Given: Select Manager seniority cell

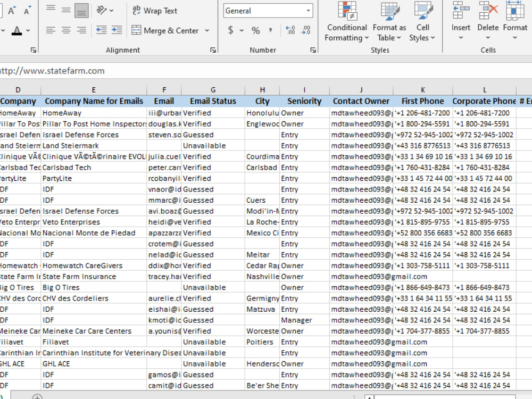Looking at the screenshot, I should (304, 320).
